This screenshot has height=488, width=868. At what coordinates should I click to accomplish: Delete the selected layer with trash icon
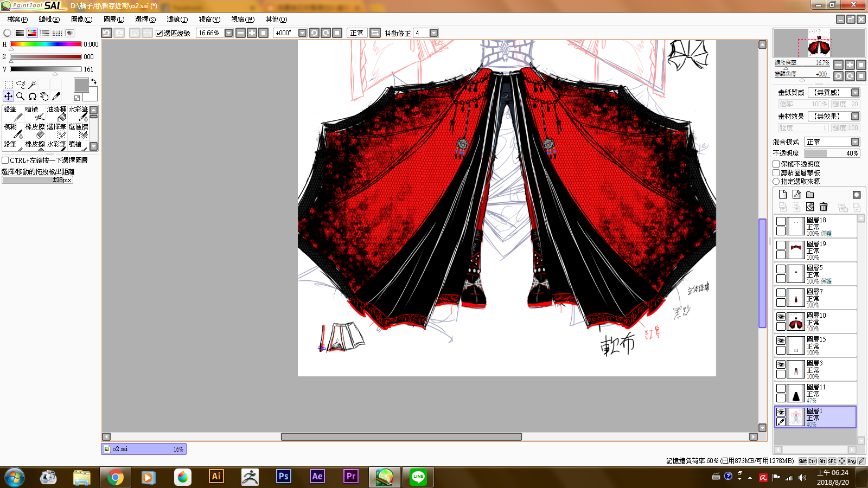coord(824,207)
